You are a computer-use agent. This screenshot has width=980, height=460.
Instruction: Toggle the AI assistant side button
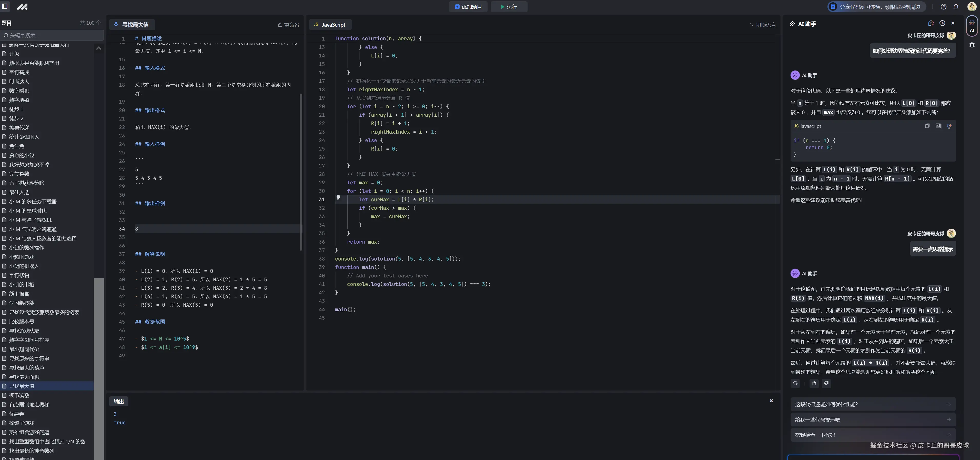(x=972, y=26)
